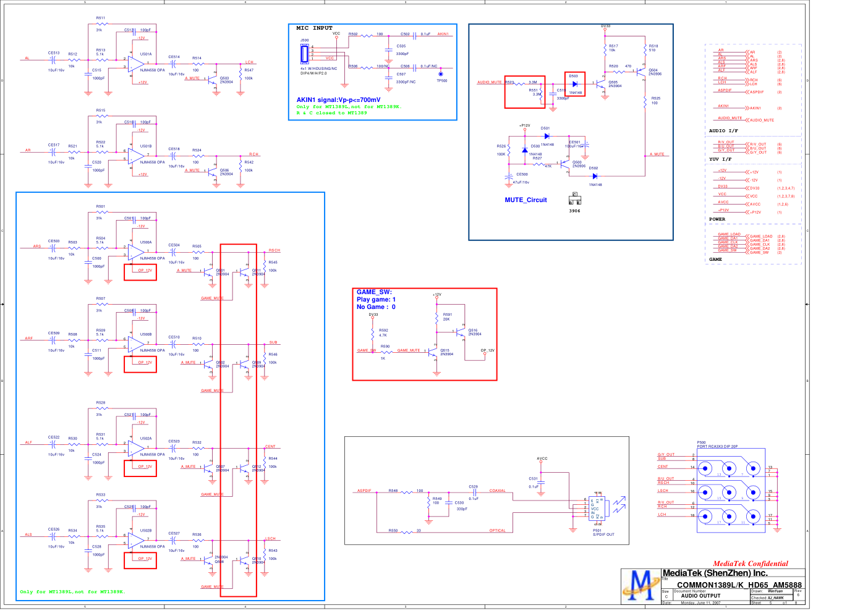
Task: Click the J500 microphone connector symbol
Action: (x=304, y=54)
